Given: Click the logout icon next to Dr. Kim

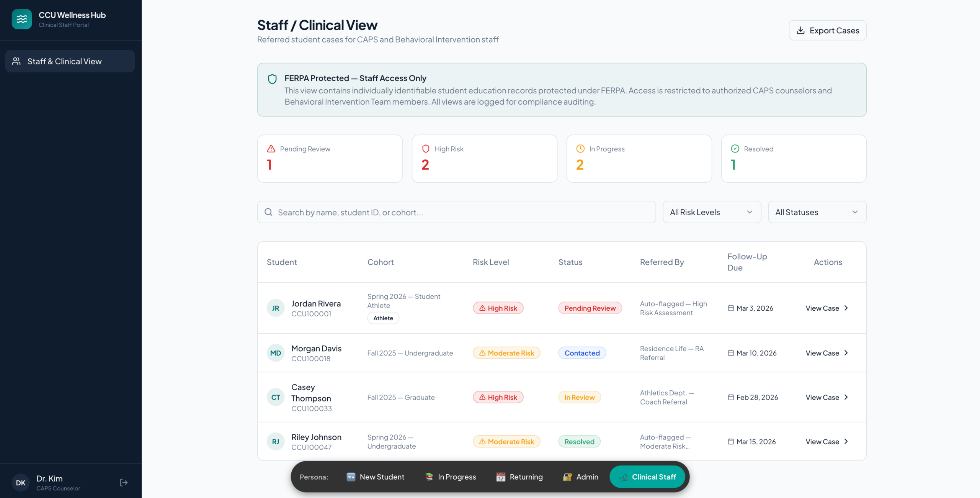Looking at the screenshot, I should click(x=124, y=482).
